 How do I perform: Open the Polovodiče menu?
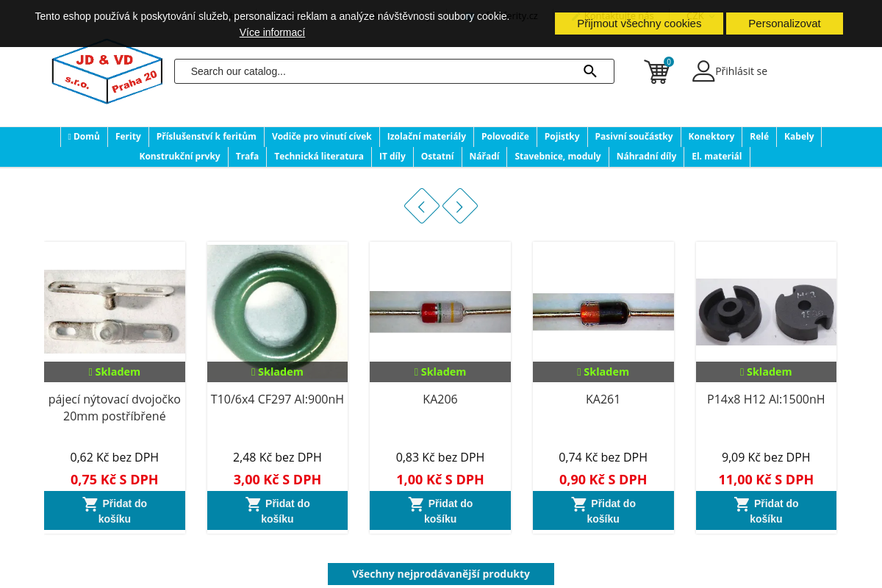coord(505,137)
